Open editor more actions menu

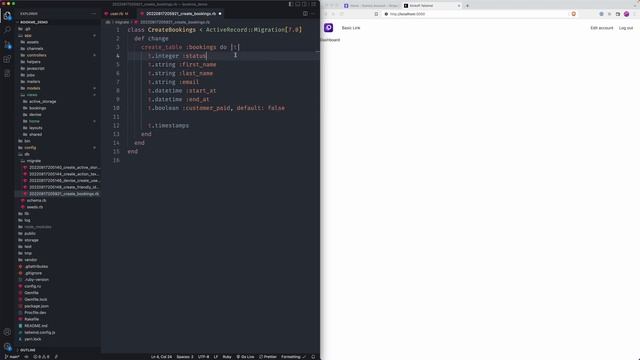pos(313,13)
